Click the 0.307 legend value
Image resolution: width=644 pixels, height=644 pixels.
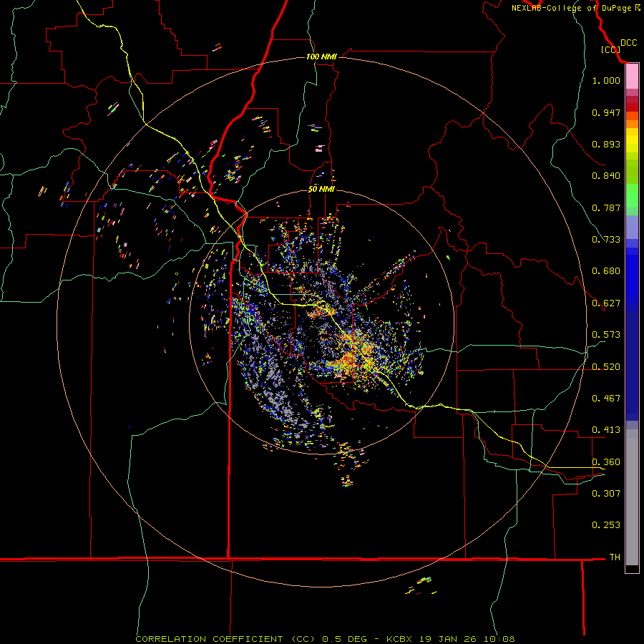coord(606,494)
